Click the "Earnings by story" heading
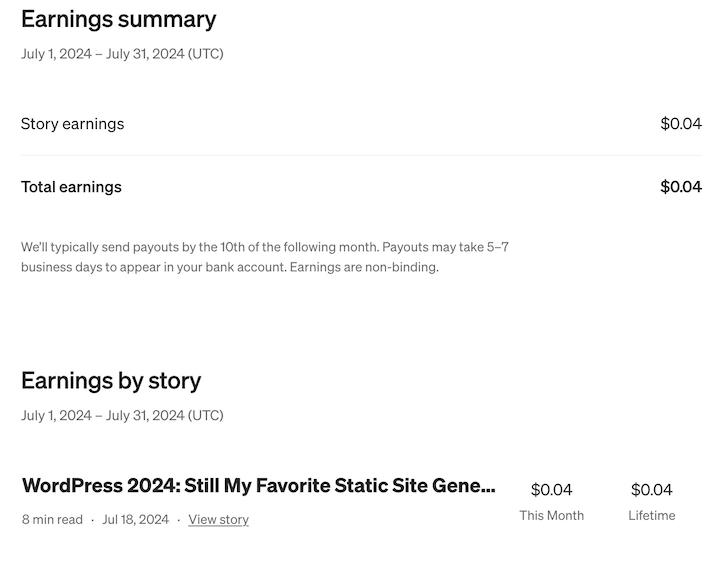The image size is (728, 562). [111, 381]
